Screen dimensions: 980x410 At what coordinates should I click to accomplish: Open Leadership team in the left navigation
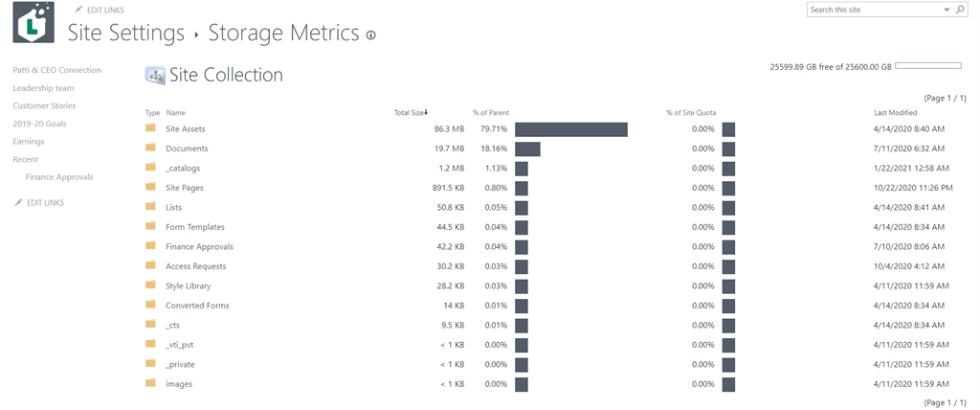tap(43, 88)
